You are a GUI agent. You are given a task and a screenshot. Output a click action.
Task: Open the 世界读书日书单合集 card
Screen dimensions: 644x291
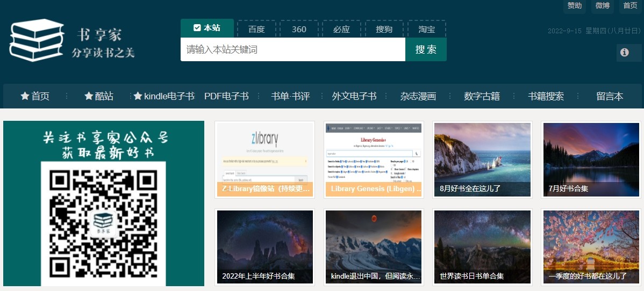tap(483, 247)
